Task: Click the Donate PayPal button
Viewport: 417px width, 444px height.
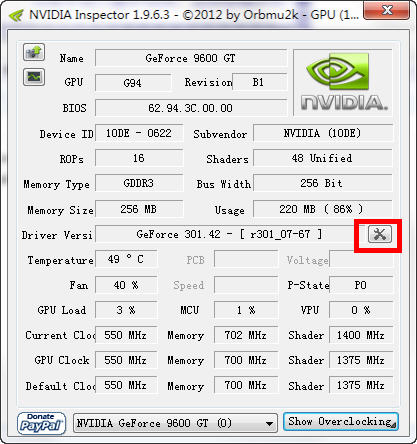Action: click(41, 423)
